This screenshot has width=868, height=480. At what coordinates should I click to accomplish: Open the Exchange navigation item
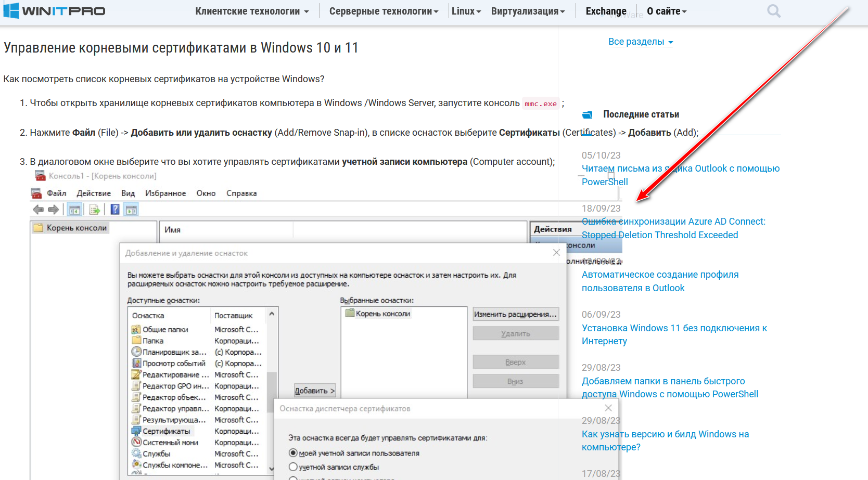pos(606,11)
